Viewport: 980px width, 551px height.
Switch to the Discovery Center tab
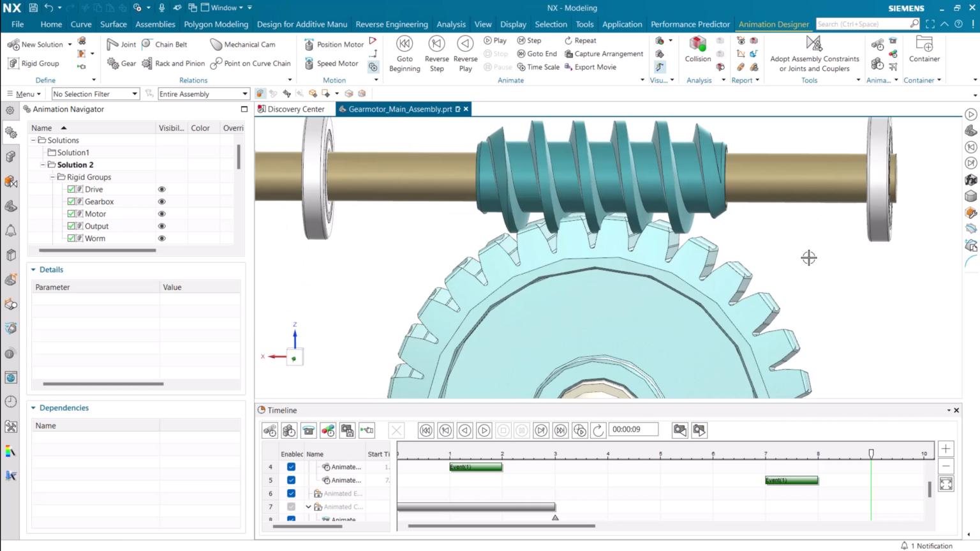coord(291,109)
